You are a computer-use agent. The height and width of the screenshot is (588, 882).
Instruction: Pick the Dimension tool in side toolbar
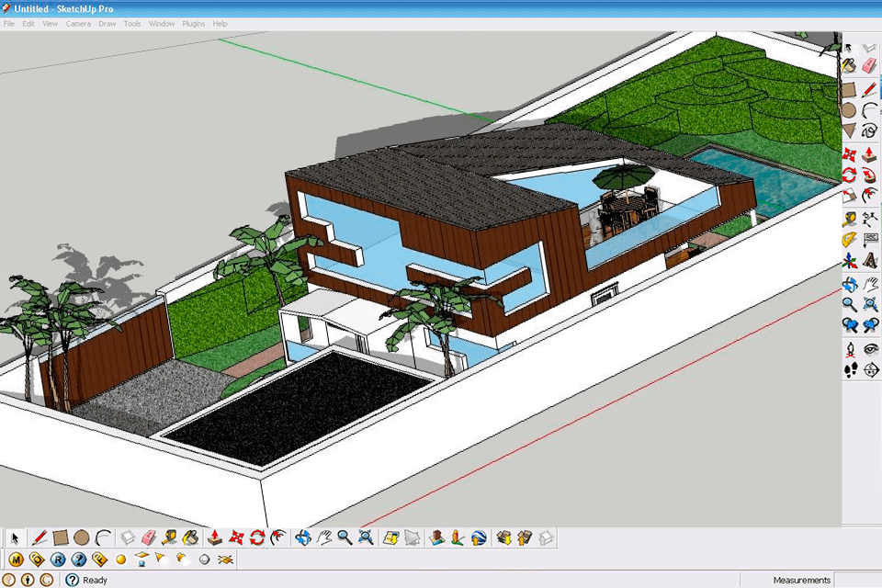tap(870, 219)
